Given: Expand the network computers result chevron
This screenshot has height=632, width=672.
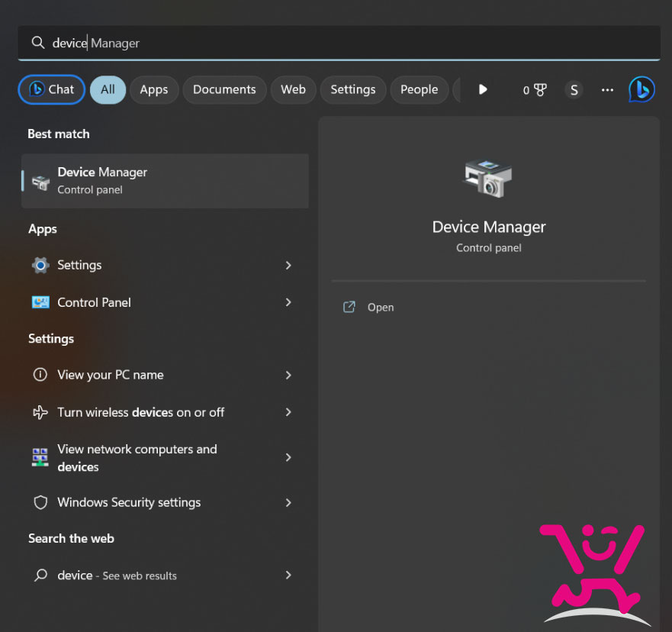Looking at the screenshot, I should 288,457.
